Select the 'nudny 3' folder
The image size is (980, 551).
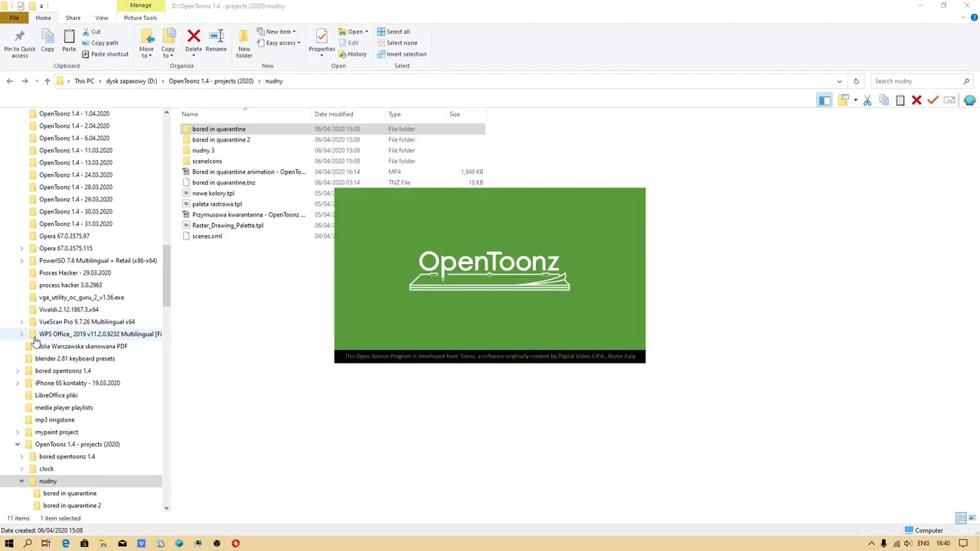click(x=203, y=151)
